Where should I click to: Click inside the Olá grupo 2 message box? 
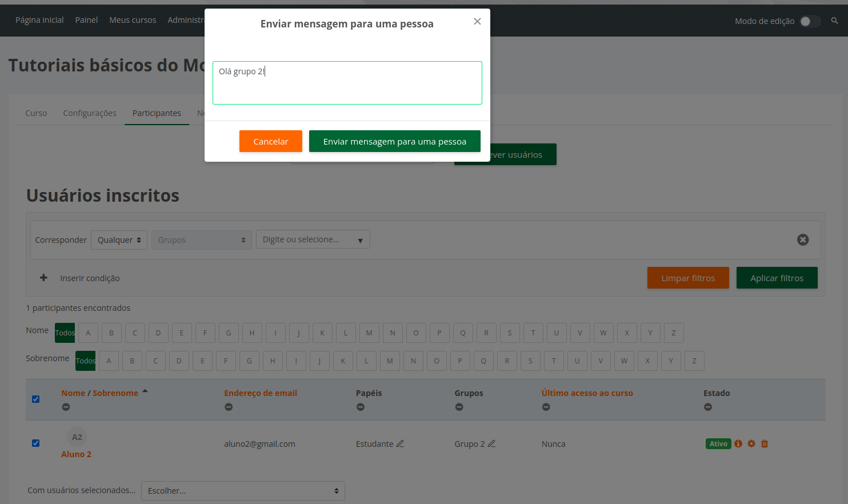(347, 82)
